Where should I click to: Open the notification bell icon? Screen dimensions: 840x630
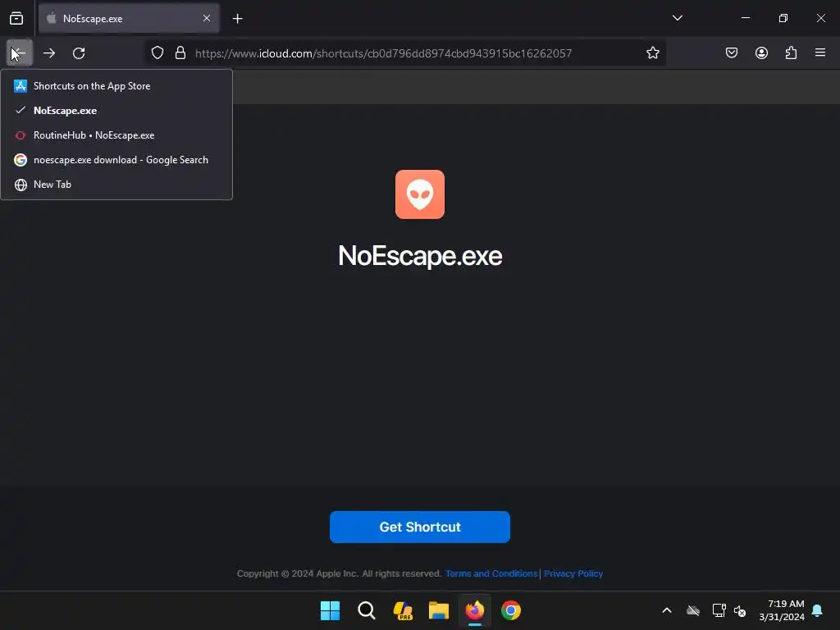[x=818, y=610]
